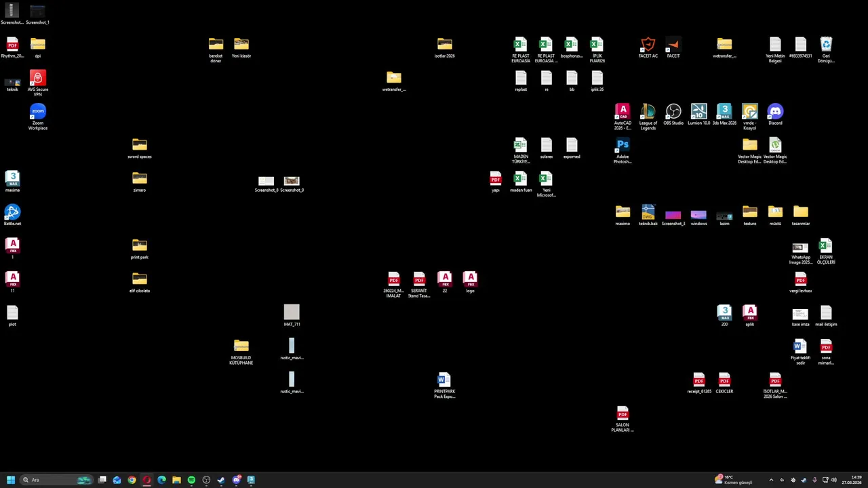
Task: Open Opera browser from the taskbar
Action: pos(146,480)
